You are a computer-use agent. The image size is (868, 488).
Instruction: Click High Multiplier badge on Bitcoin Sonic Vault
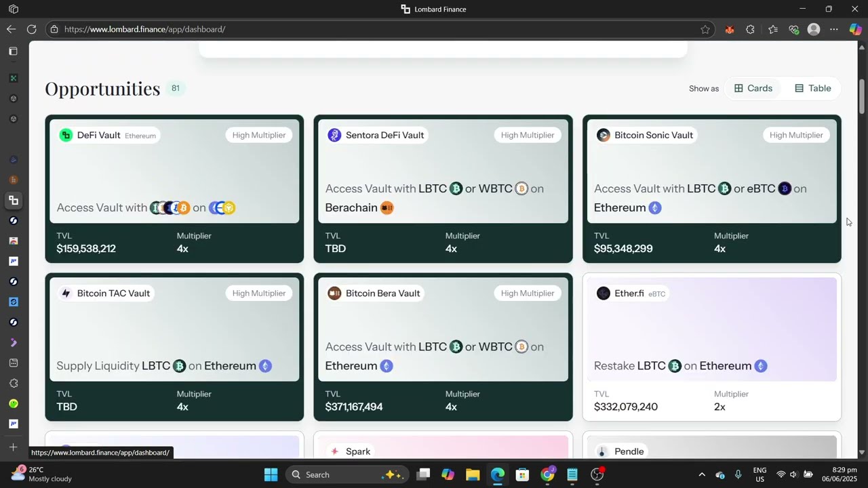coord(796,135)
